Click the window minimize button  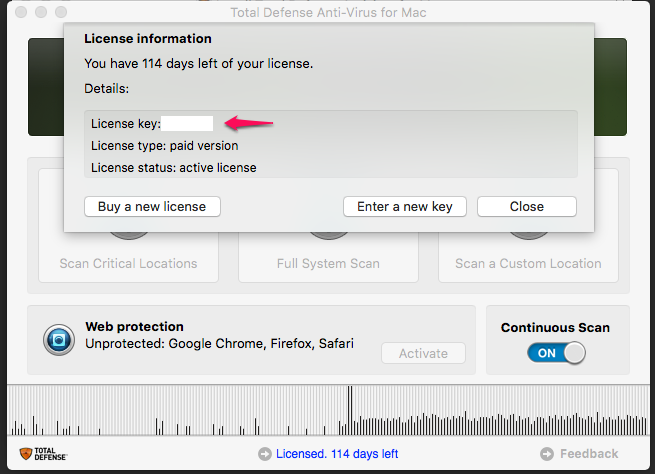(41, 12)
